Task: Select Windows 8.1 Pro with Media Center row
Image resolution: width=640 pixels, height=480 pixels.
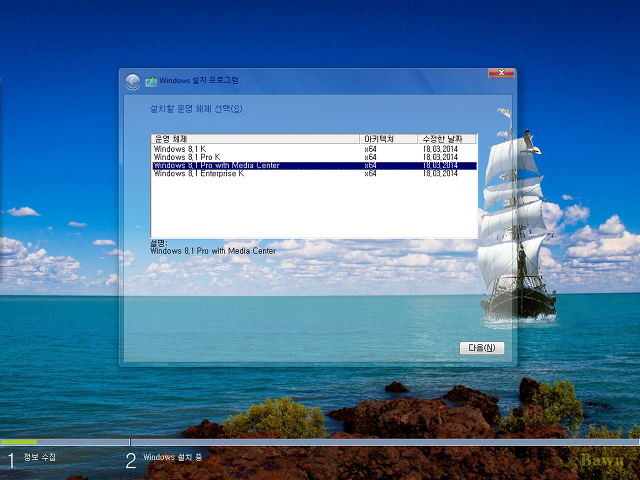Action: click(x=314, y=165)
